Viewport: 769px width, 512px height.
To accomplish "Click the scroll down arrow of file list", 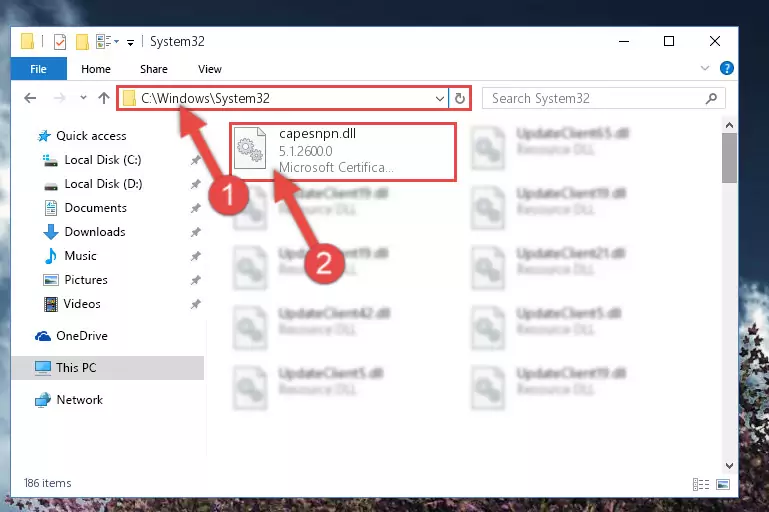I will coord(729,465).
